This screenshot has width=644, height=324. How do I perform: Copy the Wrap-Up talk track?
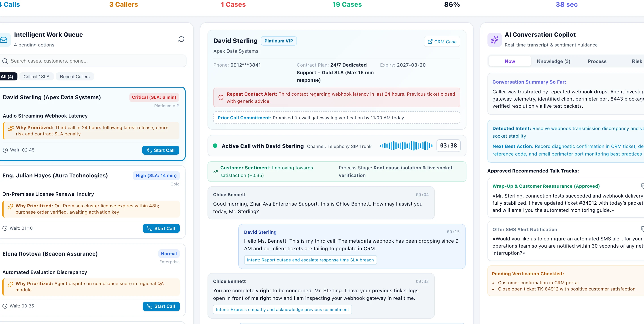(642, 186)
